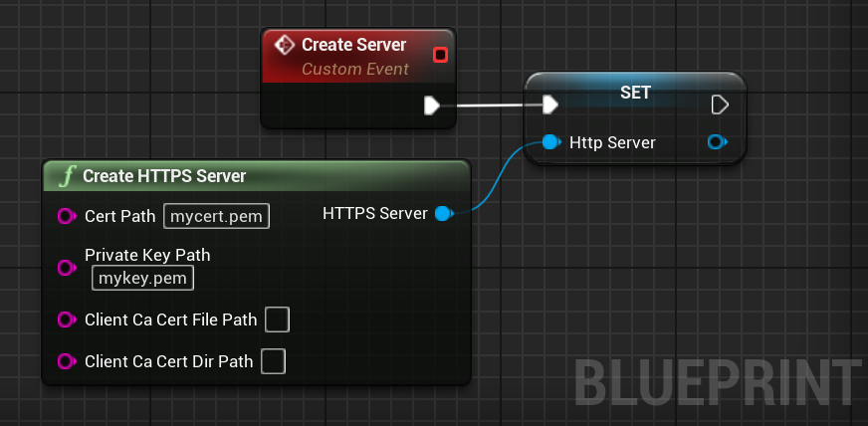Screen dimensions: 868x426
Task: Click the Private Key Path field containing mykey.pem
Action: pos(142,278)
